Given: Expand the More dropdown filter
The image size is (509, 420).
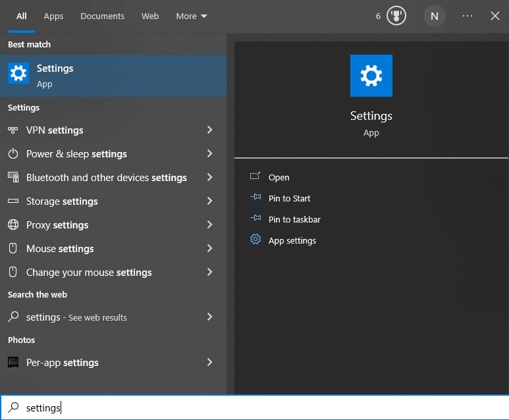Looking at the screenshot, I should click(192, 16).
